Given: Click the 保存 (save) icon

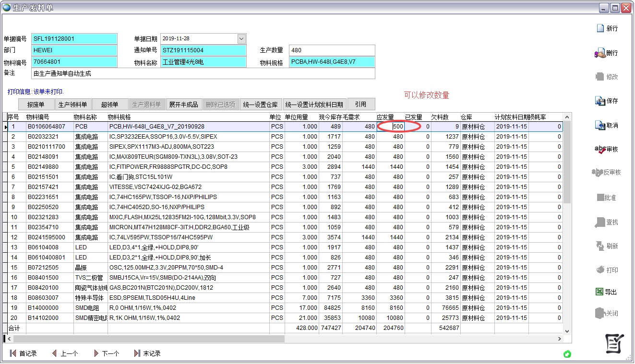Looking at the screenshot, I should (x=599, y=101).
